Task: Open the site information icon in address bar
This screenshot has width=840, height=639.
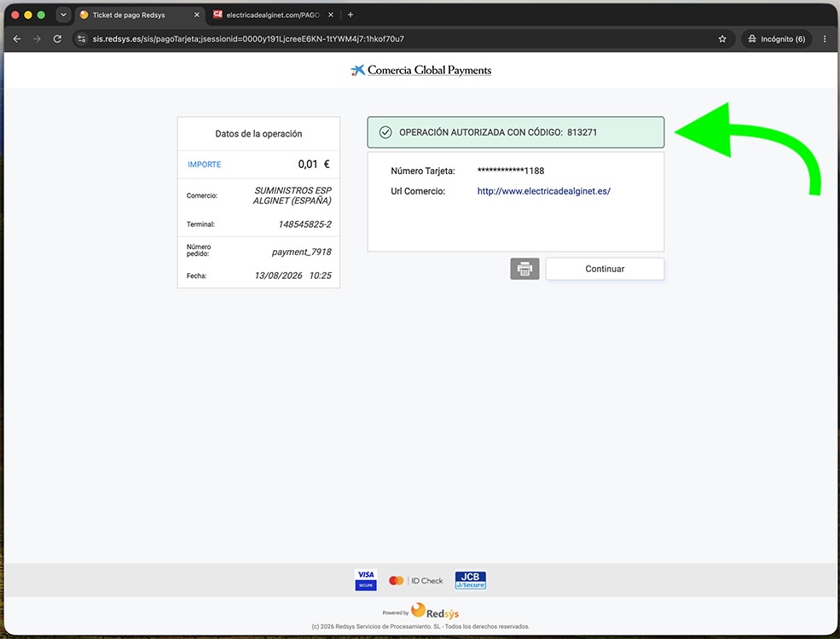Action: click(81, 38)
